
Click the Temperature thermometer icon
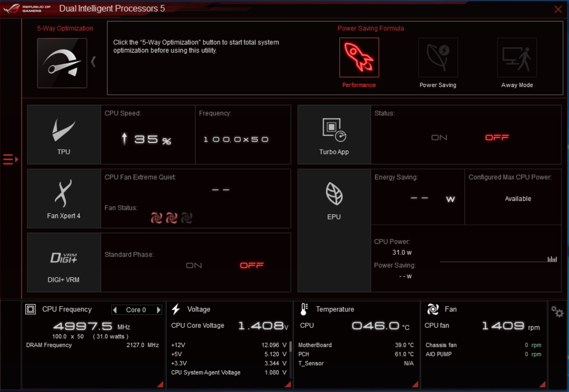(x=304, y=309)
